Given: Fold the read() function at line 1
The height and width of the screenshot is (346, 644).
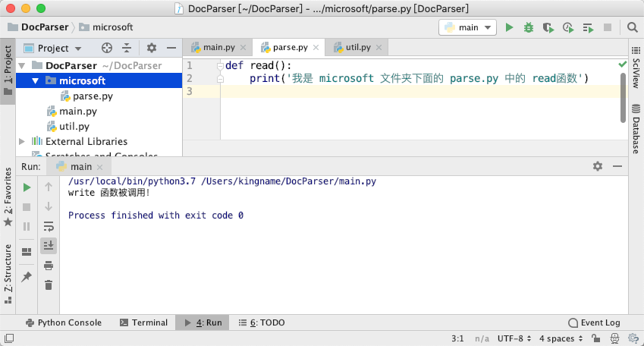Looking at the screenshot, I should pos(220,66).
